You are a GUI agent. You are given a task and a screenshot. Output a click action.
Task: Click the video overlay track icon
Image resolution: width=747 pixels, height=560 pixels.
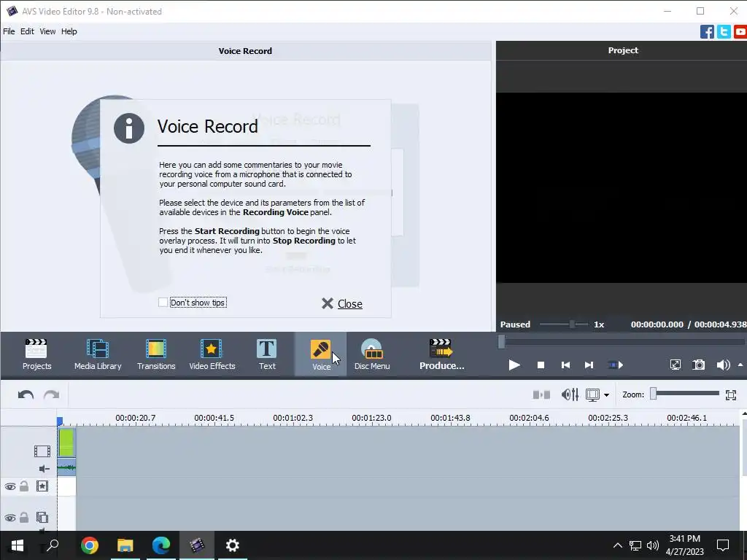(x=42, y=517)
